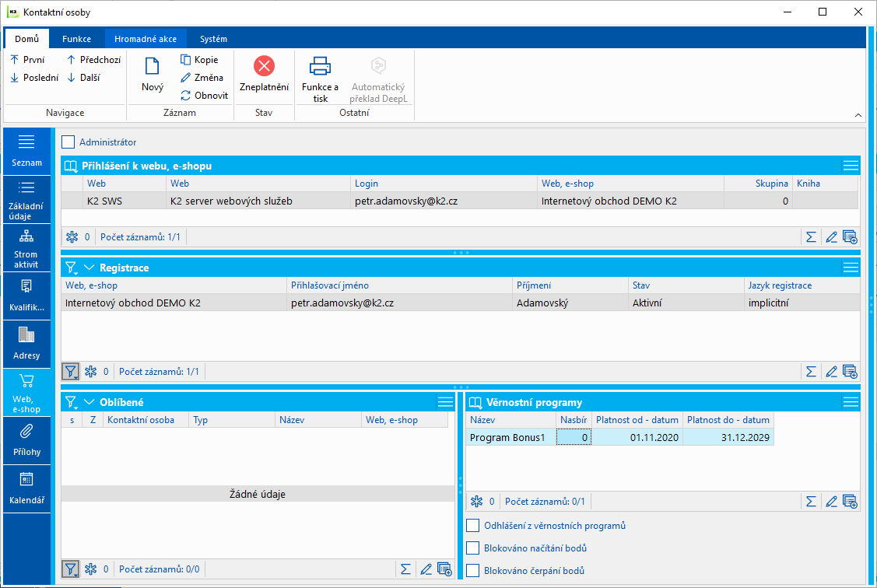877x588 pixels.
Task: Select the Program Bonus1 Nasbír cell
Action: 574,438
